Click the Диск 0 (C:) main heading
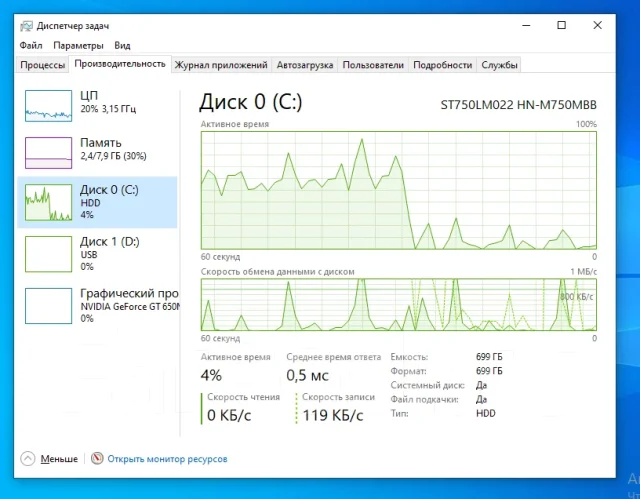 point(251,102)
